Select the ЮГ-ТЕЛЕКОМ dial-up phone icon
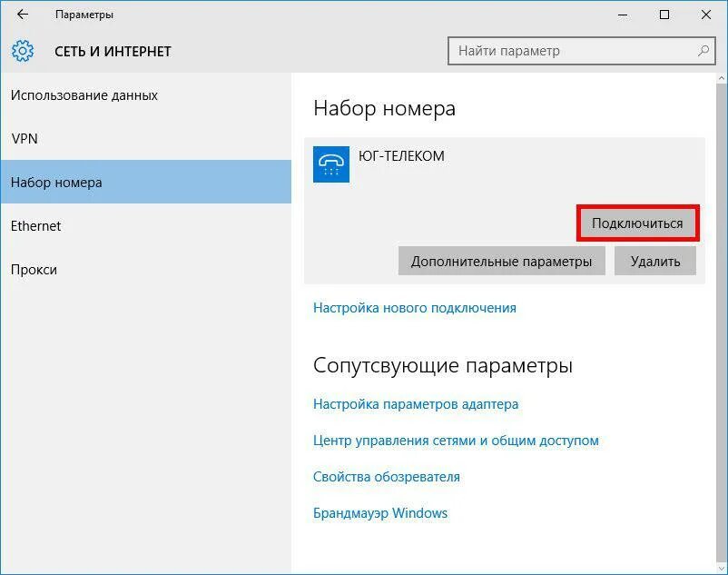The image size is (728, 575). point(331,164)
